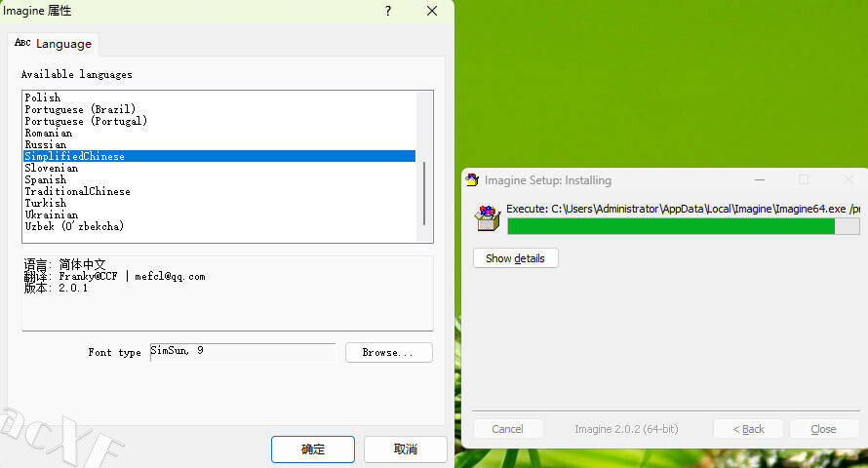Close the Imagine 属性 dialog
The image size is (868, 468).
pyautogui.click(x=432, y=11)
